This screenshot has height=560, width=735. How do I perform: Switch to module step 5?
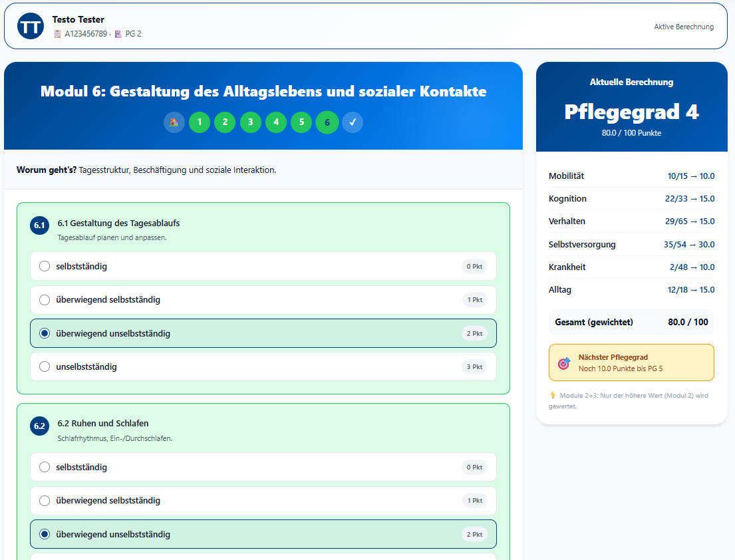click(x=301, y=122)
